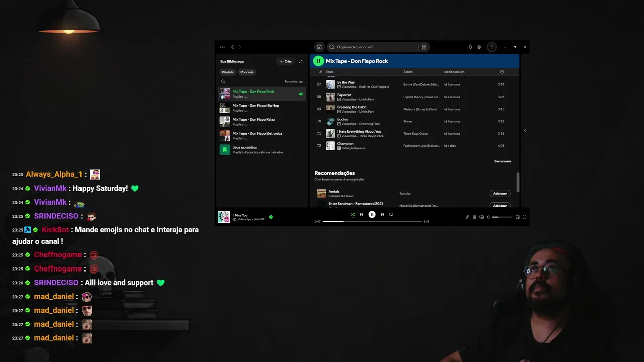Sort by Álbum column header
The width and height of the screenshot is (644, 362).
tap(408, 72)
